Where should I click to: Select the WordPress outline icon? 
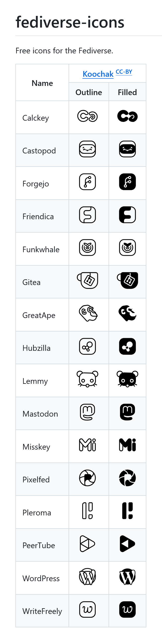[87, 577]
